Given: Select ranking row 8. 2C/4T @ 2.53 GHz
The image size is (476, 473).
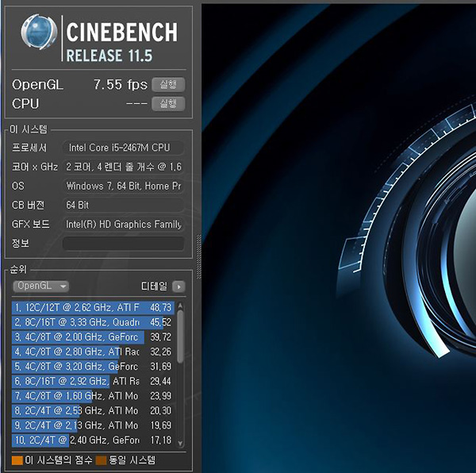Looking at the screenshot, I should point(93,411).
